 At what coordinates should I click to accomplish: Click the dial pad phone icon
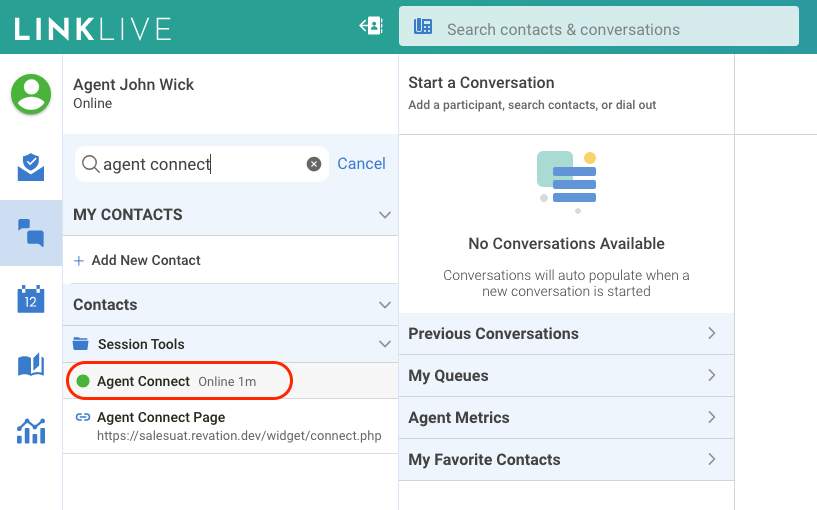(x=423, y=28)
